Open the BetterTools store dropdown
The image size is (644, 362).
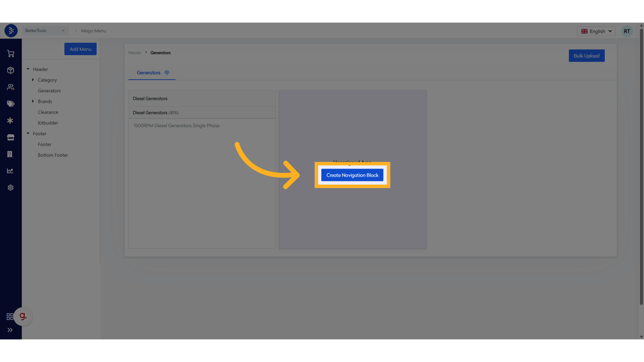click(x=45, y=31)
